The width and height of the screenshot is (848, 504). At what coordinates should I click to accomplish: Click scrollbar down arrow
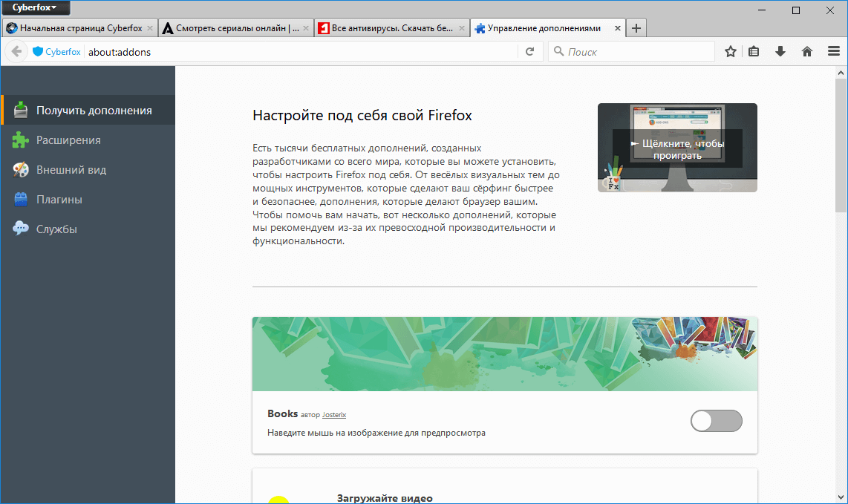click(x=841, y=497)
